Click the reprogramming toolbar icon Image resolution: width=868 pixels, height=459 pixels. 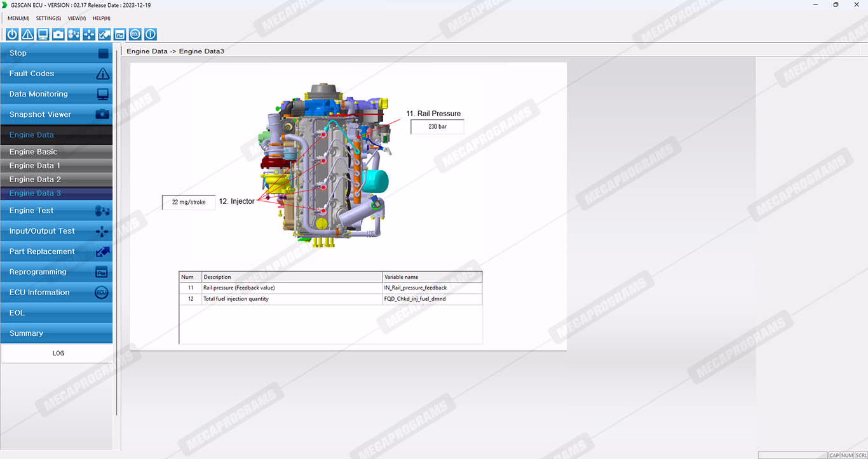(x=119, y=34)
